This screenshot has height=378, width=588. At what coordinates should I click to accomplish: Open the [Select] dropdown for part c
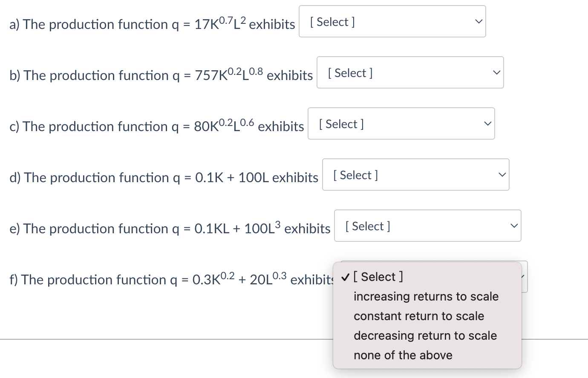[401, 123]
